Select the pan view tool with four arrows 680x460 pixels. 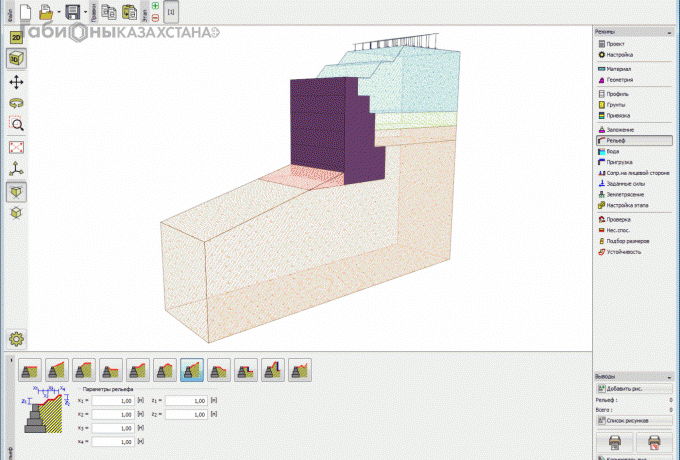pos(17,81)
